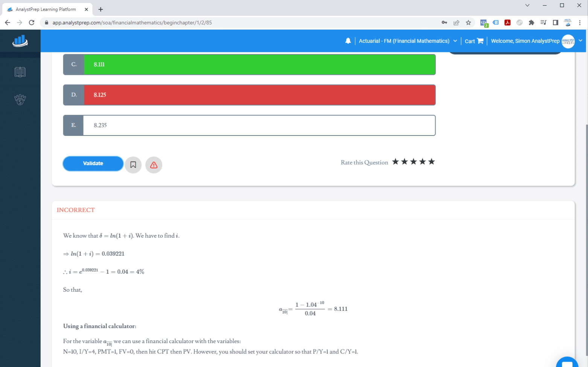Click the AnalystPrep logo in sidebar
Screen dimensions: 588x367
coord(20,41)
